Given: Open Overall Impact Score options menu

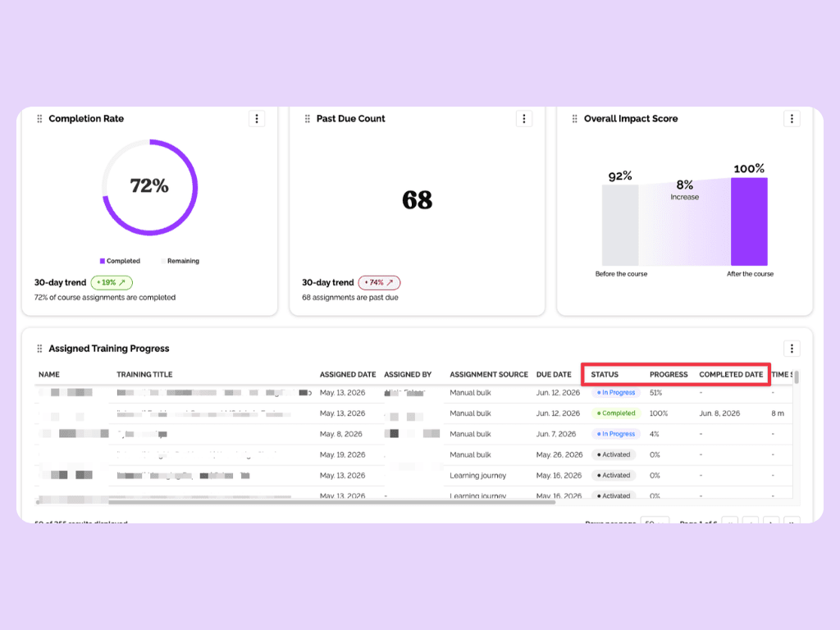Looking at the screenshot, I should 792,119.
